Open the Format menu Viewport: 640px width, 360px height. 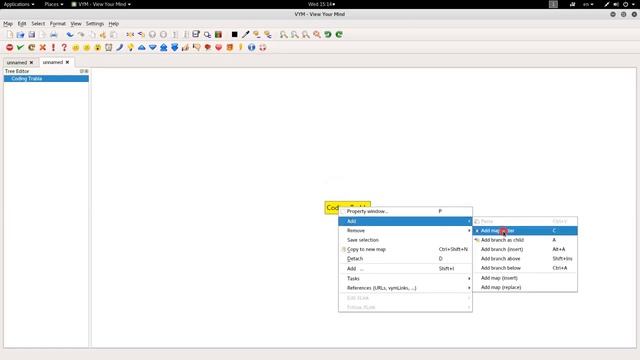click(58, 24)
